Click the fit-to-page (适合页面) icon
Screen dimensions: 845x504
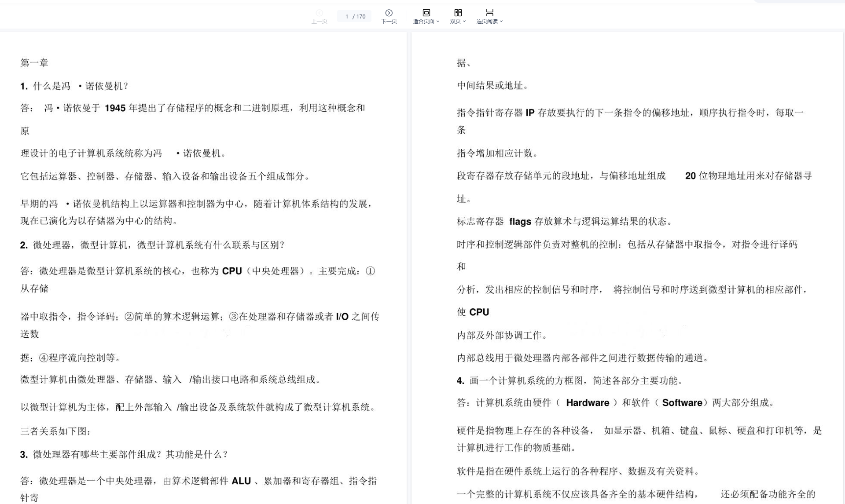pos(426,13)
